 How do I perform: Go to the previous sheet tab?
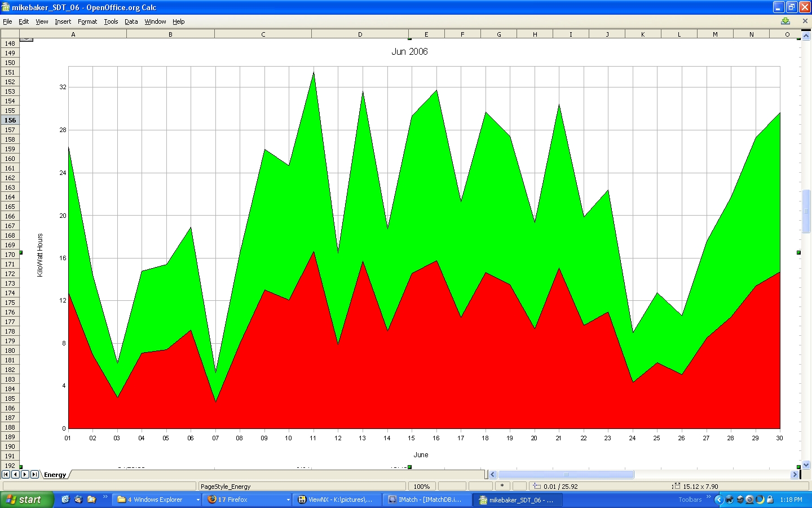coord(15,475)
